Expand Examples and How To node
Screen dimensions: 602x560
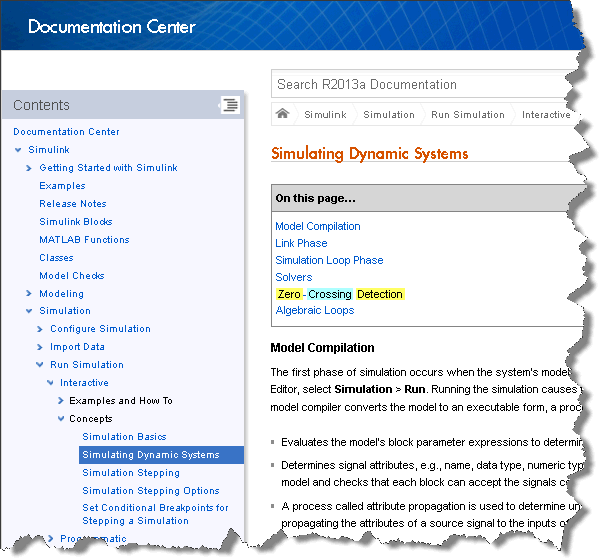click(61, 401)
